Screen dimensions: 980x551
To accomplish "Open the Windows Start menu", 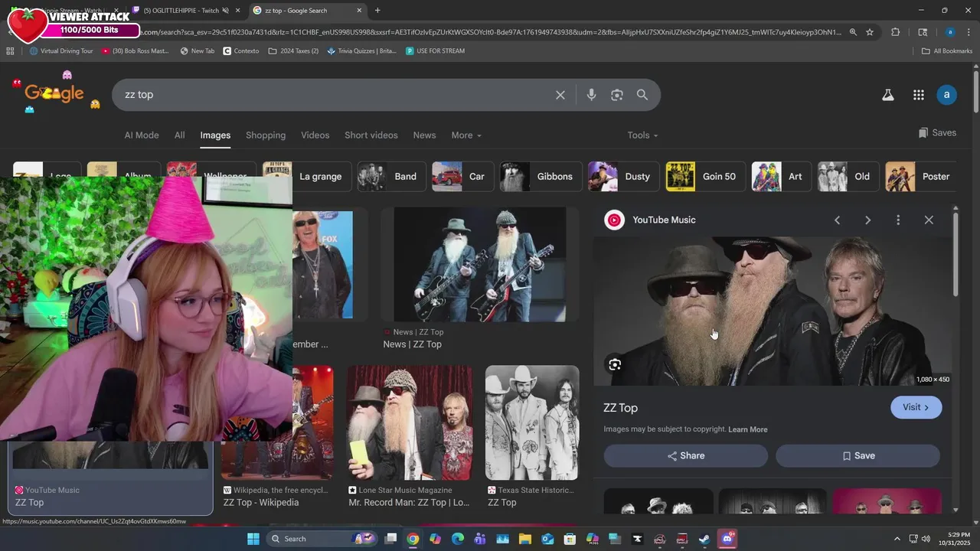I will click(253, 539).
